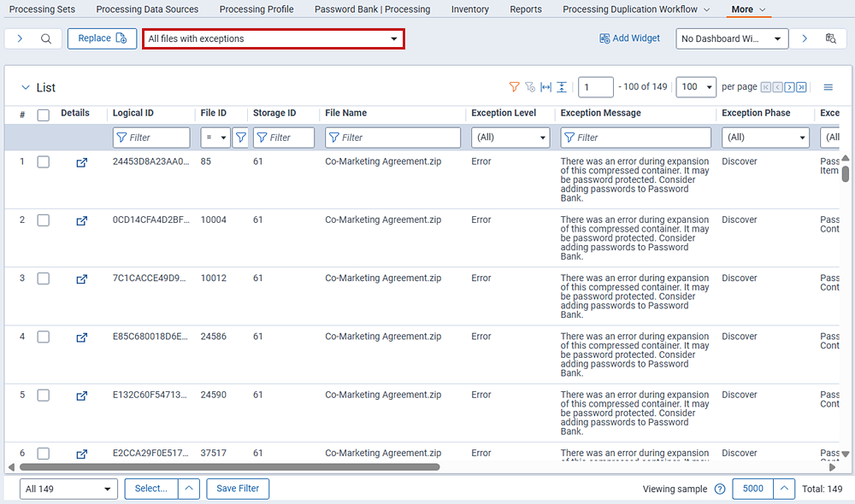Open details for File ID 24586
The height and width of the screenshot is (504, 855).
[x=81, y=337]
